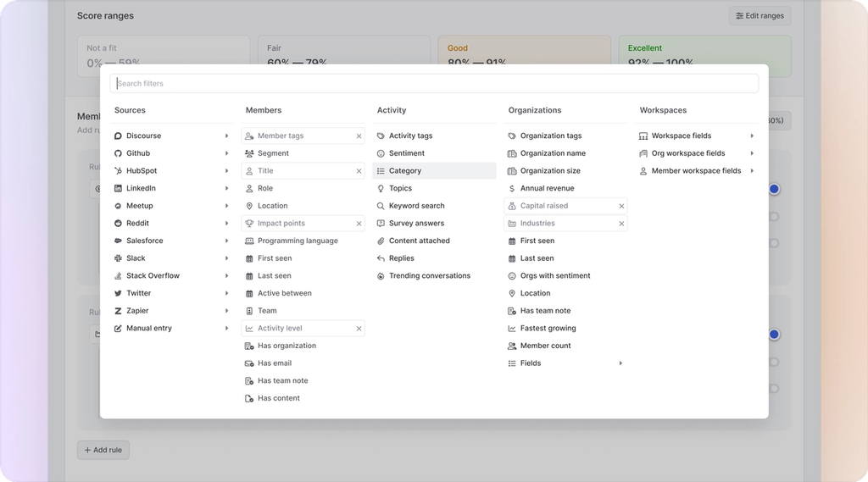The image size is (868, 482).
Task: Click the Location pin icon under Members
Action: (x=249, y=206)
